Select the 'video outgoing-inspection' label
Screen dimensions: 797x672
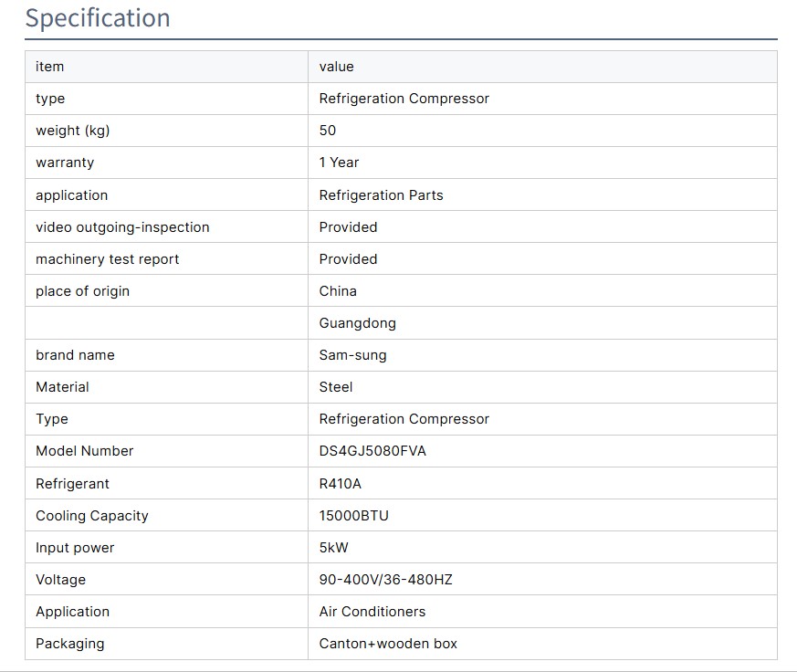coord(122,227)
